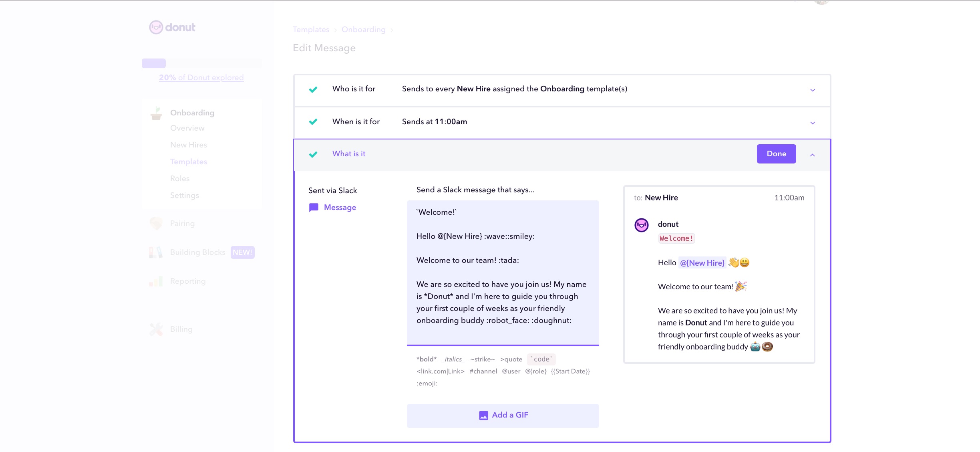The image size is (980, 452).
Task: Click the NEW! badge next to Building Blocks
Action: tap(243, 252)
